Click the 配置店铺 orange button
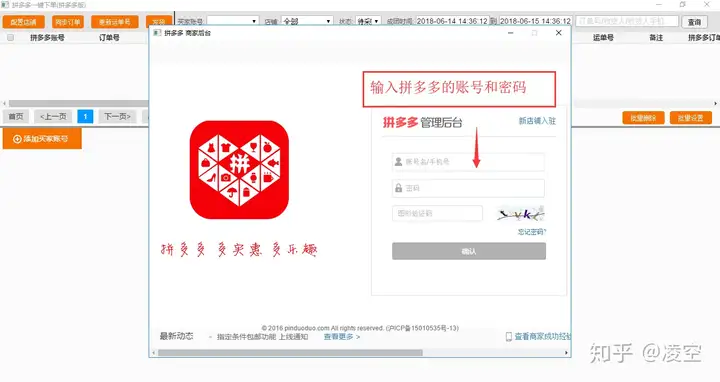This screenshot has height=382, width=720. point(23,22)
